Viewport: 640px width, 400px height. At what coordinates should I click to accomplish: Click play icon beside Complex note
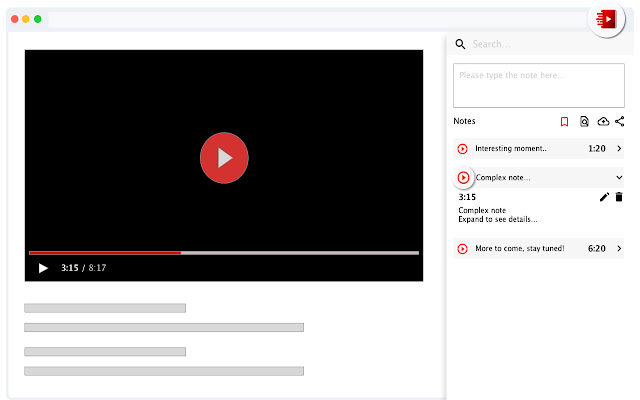pyautogui.click(x=463, y=178)
